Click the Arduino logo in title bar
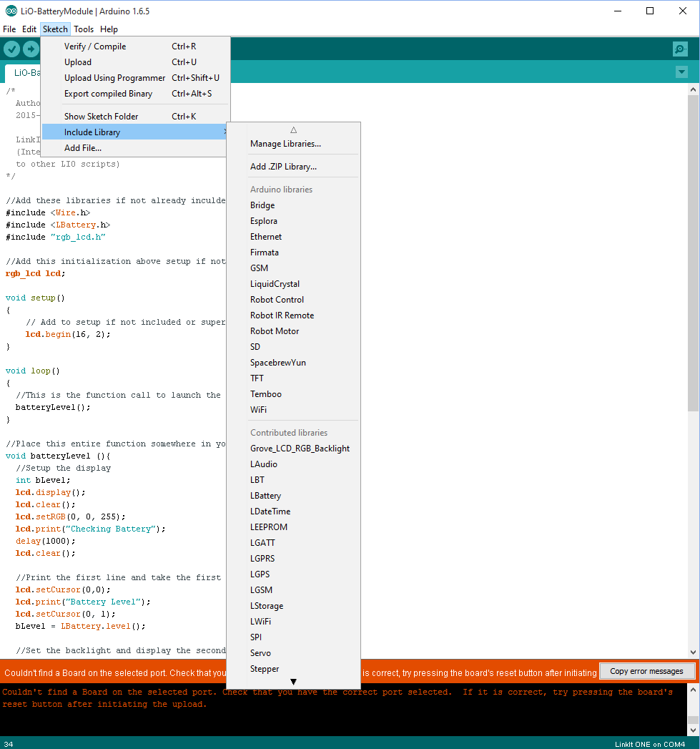 (x=11, y=11)
